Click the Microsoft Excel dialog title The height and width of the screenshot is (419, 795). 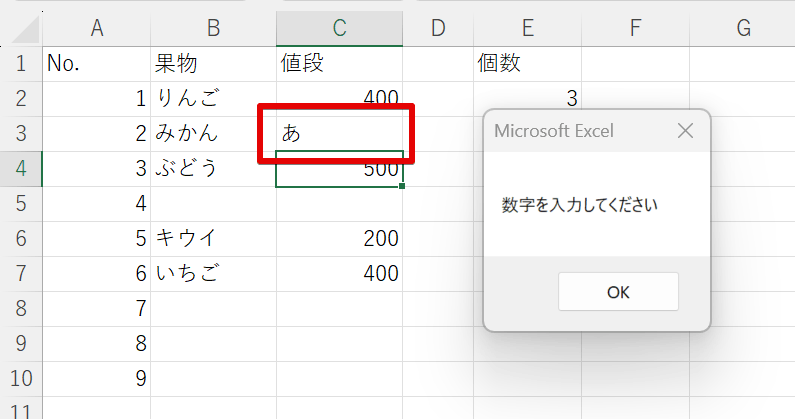tap(554, 131)
